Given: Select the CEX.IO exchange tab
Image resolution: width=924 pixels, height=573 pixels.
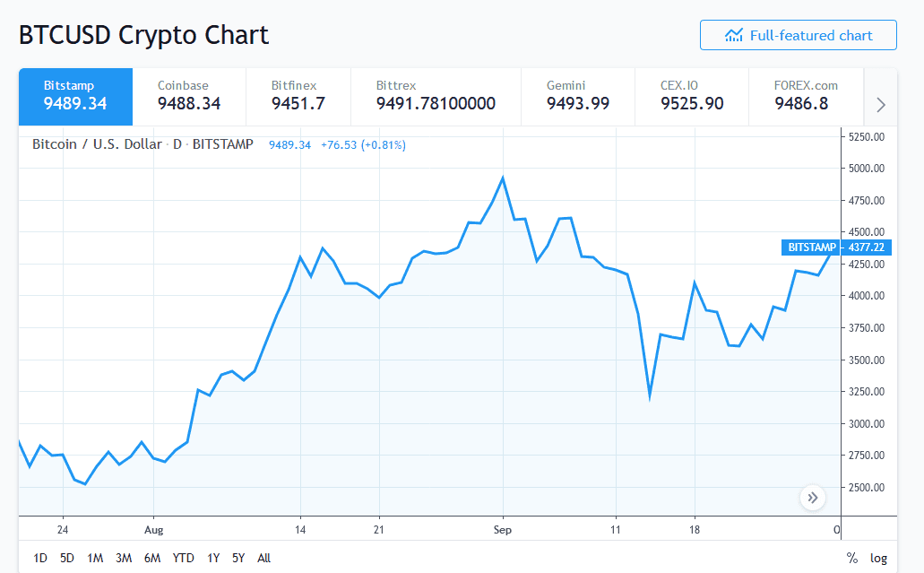Looking at the screenshot, I should click(692, 96).
